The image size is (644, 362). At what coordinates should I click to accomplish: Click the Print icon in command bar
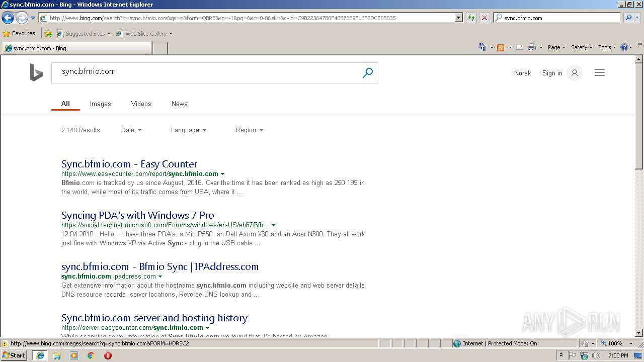click(x=532, y=47)
